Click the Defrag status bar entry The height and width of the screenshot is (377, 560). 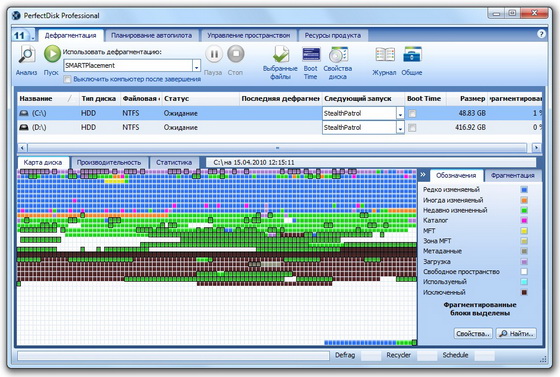pos(345,355)
